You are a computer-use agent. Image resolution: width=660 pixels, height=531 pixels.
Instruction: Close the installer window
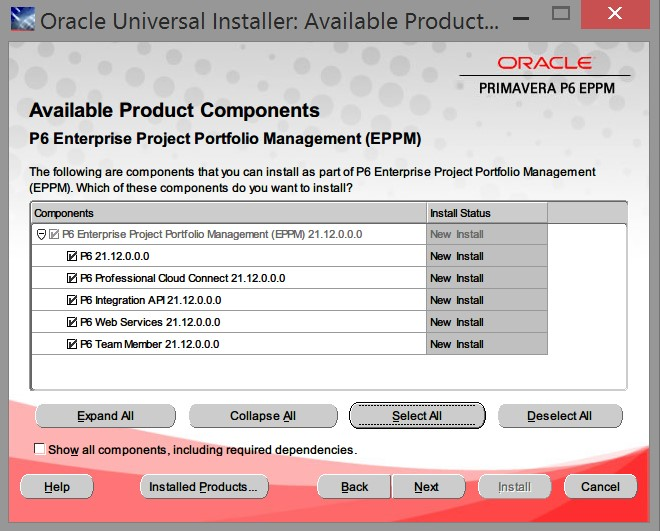[x=615, y=13]
